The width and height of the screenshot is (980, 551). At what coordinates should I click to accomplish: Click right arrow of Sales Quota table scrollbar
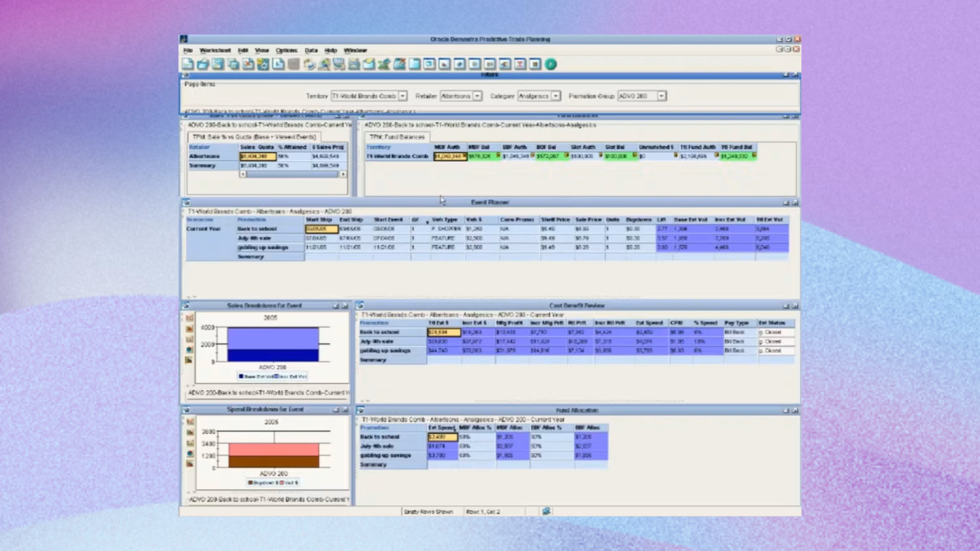click(x=343, y=174)
